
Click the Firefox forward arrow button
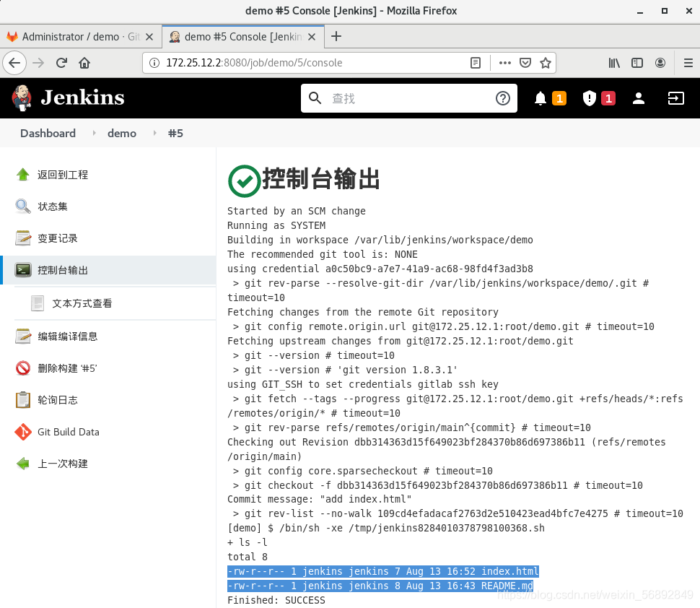click(38, 63)
